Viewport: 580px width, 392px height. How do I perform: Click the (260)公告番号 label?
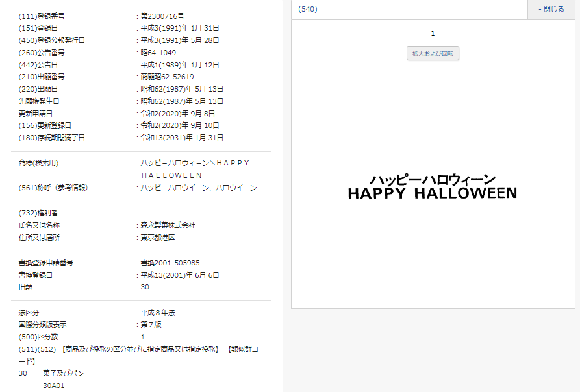[42, 53]
